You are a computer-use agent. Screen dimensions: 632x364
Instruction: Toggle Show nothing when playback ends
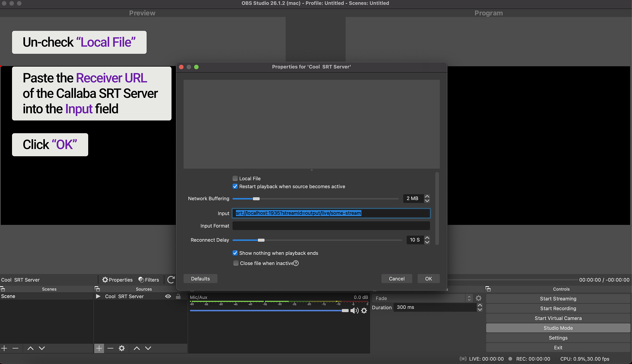coord(235,253)
